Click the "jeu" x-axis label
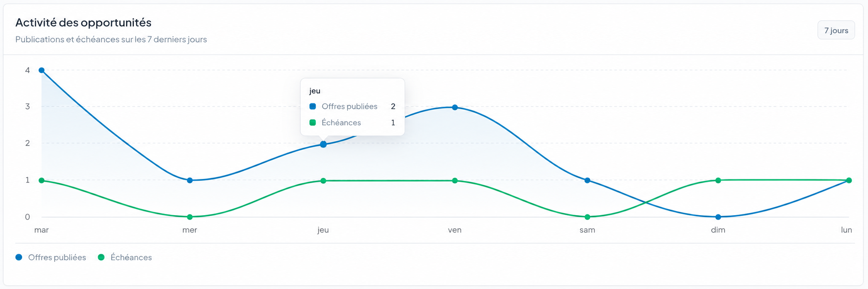 (x=323, y=230)
